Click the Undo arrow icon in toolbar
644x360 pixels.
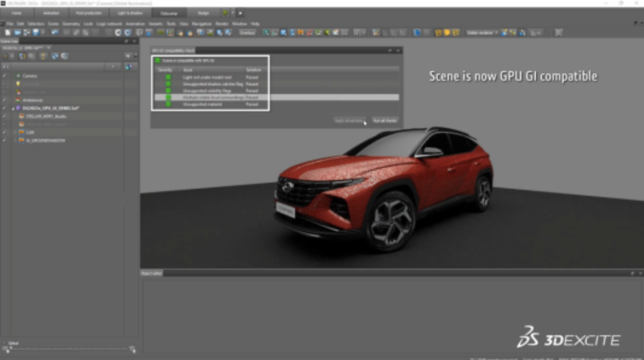pyautogui.click(x=55, y=32)
